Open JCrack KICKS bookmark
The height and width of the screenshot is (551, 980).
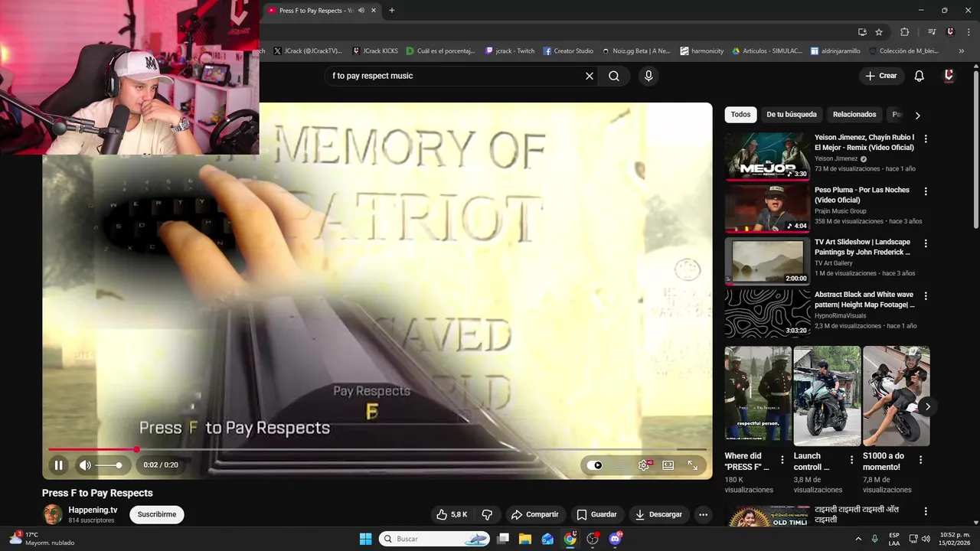click(375, 51)
